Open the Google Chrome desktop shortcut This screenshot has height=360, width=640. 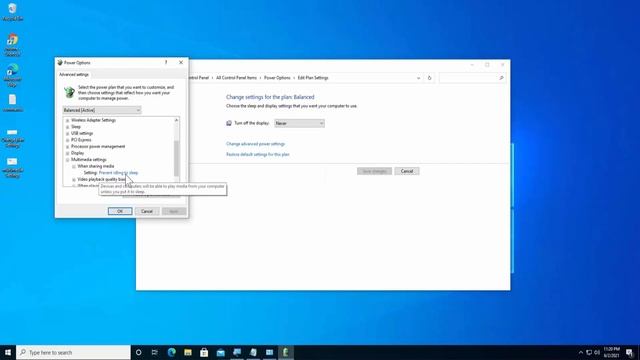(13, 44)
